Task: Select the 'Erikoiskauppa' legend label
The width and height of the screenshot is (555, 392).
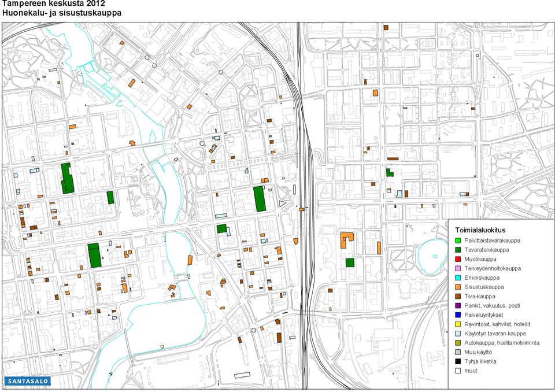Action: (482, 278)
